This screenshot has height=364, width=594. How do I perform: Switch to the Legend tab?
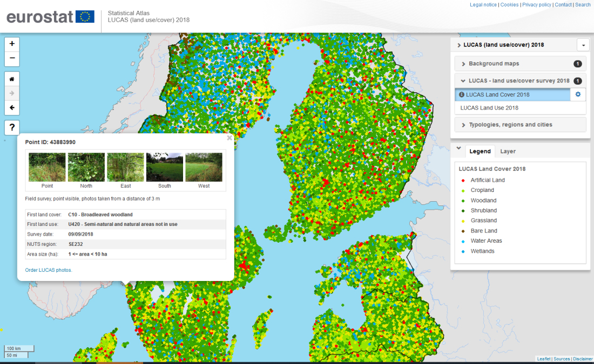(x=480, y=152)
